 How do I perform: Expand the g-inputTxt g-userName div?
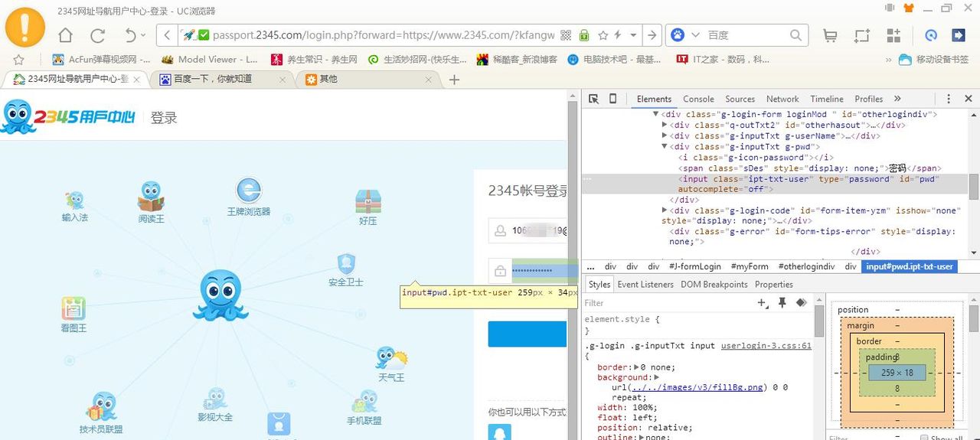[x=665, y=136]
